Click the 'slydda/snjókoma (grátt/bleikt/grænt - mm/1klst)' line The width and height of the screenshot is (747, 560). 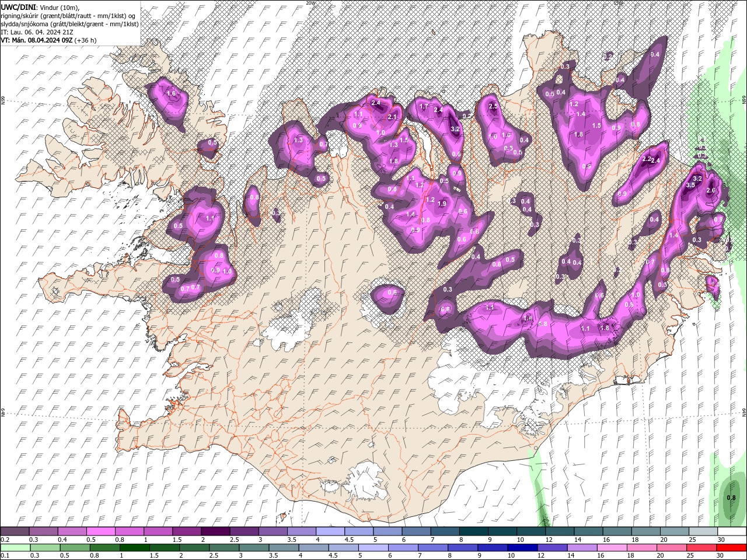coord(69,24)
